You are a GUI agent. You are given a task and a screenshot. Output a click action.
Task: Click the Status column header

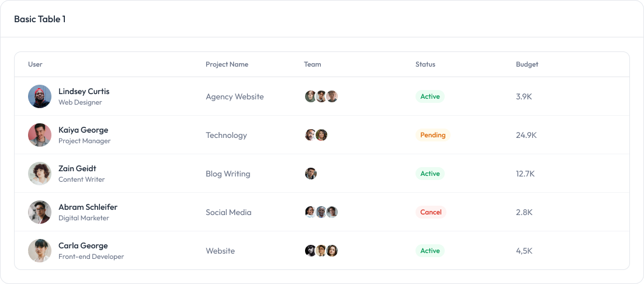425,64
